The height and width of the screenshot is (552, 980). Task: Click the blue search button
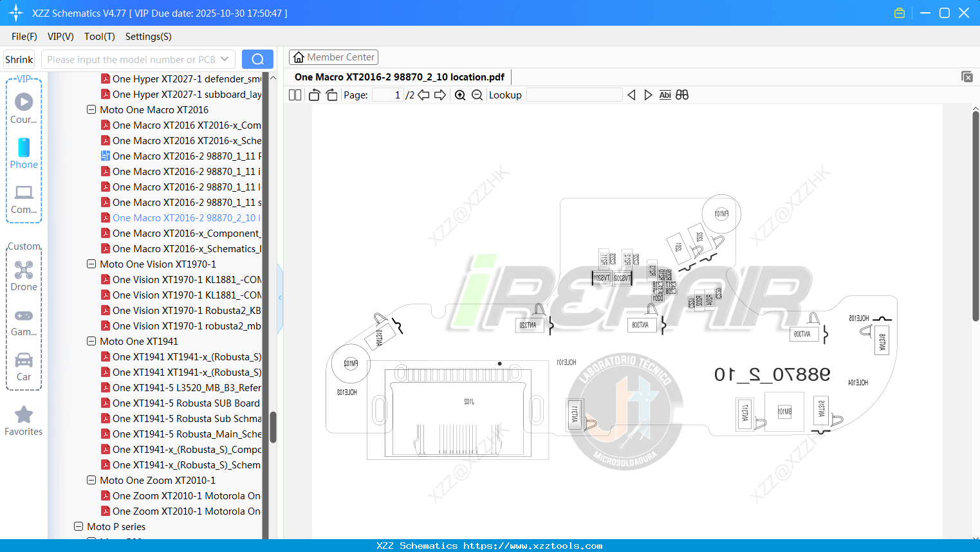click(257, 59)
